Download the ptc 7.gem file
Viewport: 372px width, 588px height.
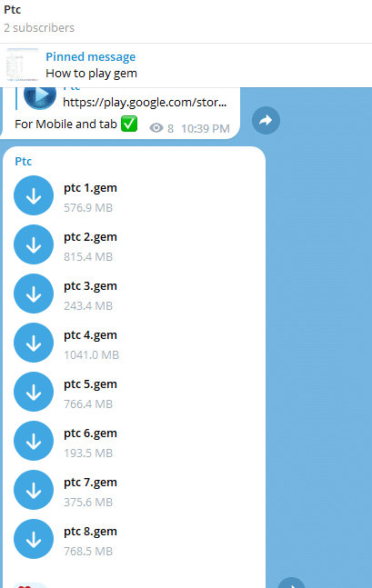pos(34,490)
